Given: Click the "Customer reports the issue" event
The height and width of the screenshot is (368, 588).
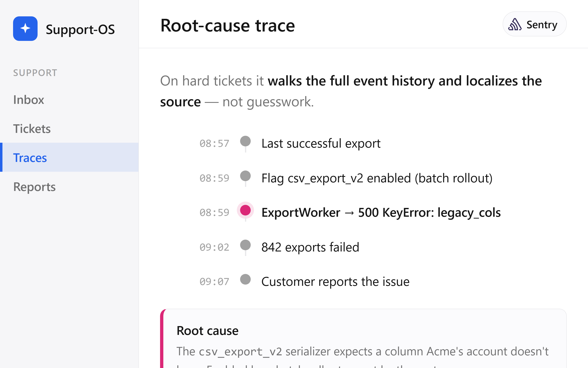Looking at the screenshot, I should pos(335,282).
